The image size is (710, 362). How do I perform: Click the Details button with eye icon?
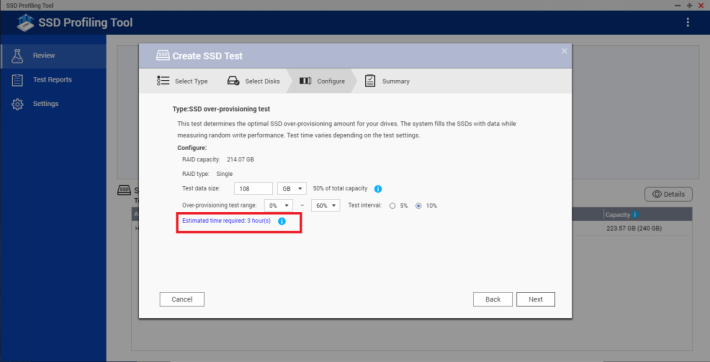coord(668,194)
